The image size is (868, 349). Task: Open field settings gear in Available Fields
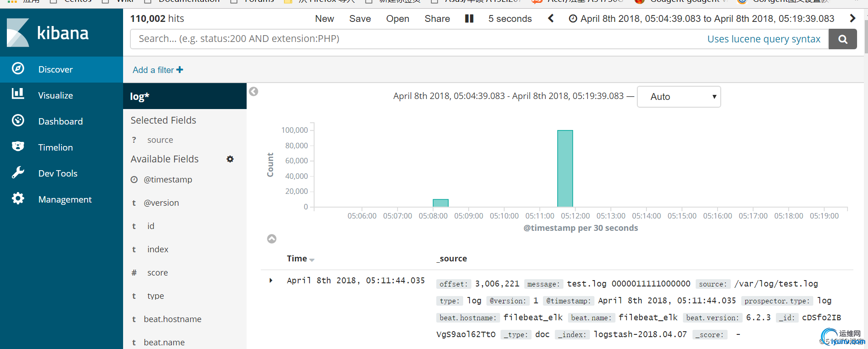[230, 159]
